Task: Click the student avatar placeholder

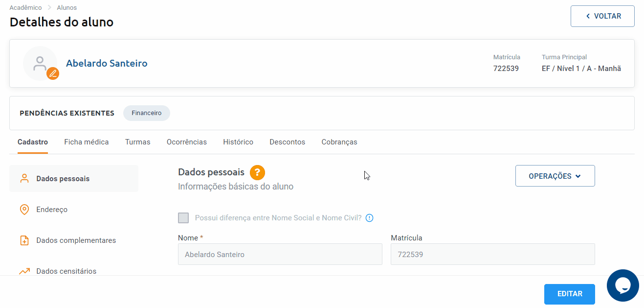Action: [40, 63]
